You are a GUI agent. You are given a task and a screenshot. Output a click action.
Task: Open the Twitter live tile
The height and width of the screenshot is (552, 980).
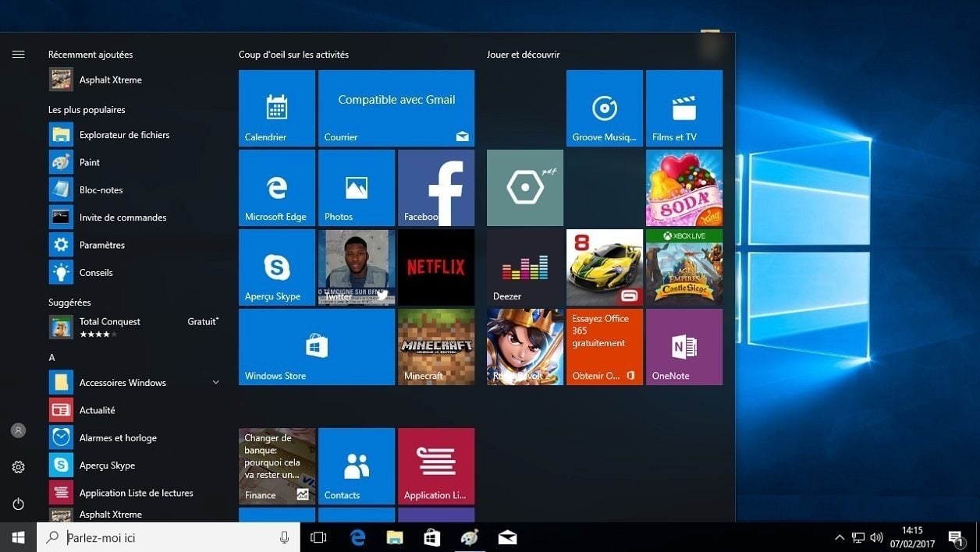coord(357,267)
